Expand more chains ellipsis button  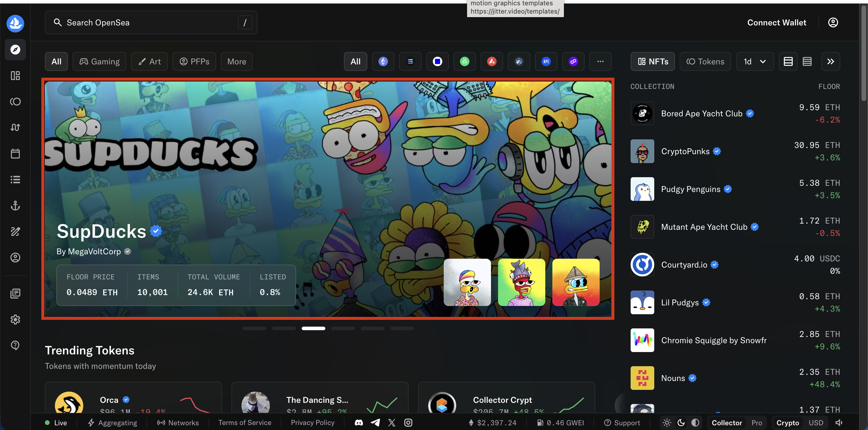click(600, 61)
